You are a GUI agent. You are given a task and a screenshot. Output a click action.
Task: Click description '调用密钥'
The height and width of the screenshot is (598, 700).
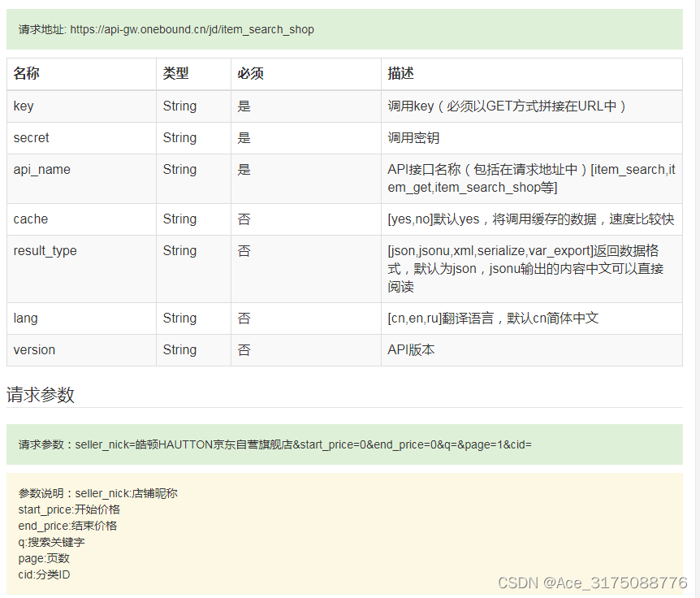click(x=413, y=138)
